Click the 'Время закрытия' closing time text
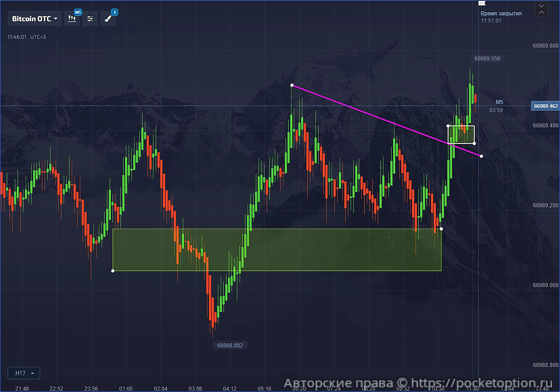 tap(501, 14)
